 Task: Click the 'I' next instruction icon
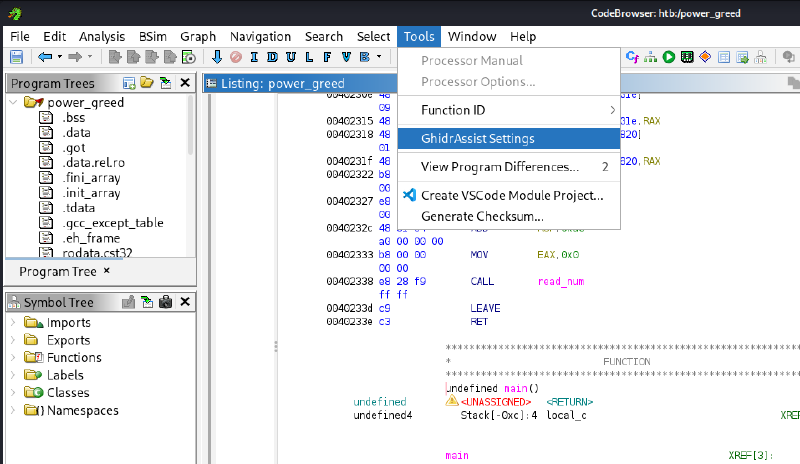click(x=256, y=57)
